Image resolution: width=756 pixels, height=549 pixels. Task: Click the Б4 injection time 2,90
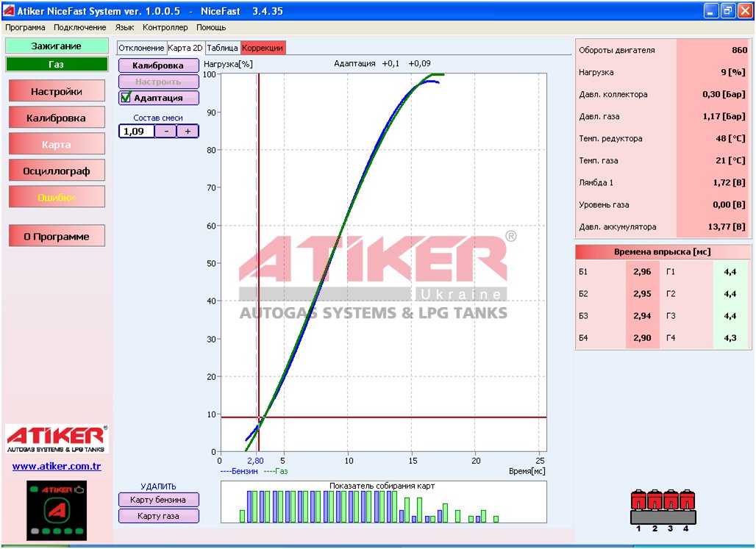[x=642, y=338]
